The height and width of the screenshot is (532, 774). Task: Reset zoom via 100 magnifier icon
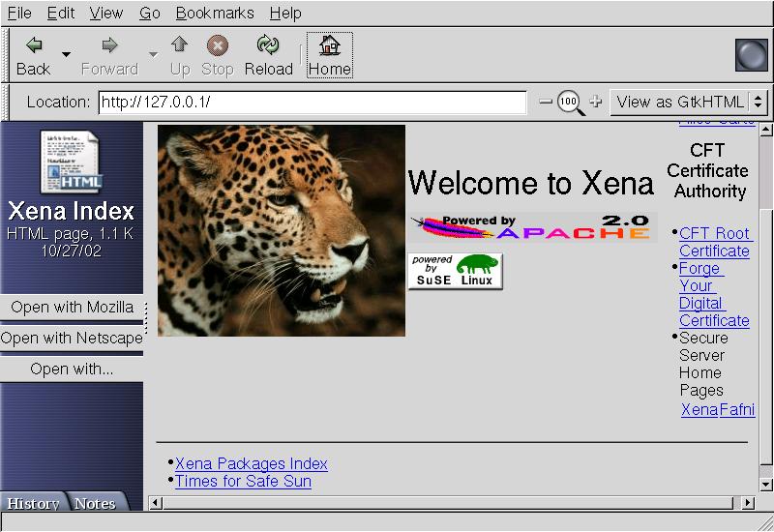click(x=570, y=102)
